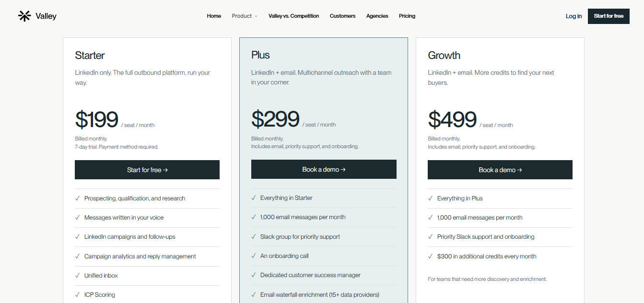The image size is (644, 303).
Task: Click 'Everything in Starter' text
Action: click(x=286, y=198)
